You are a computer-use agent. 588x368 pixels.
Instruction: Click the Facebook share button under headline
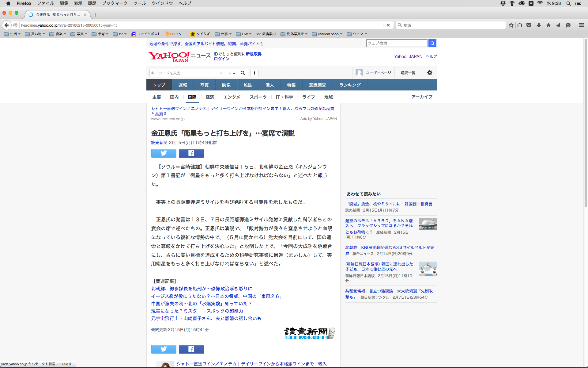coord(191,153)
